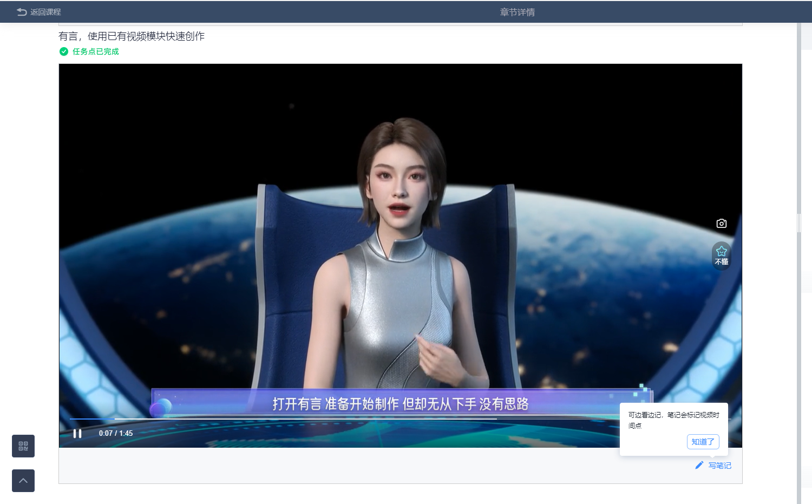Pause the video playback
This screenshot has height=504, width=812.
77,434
